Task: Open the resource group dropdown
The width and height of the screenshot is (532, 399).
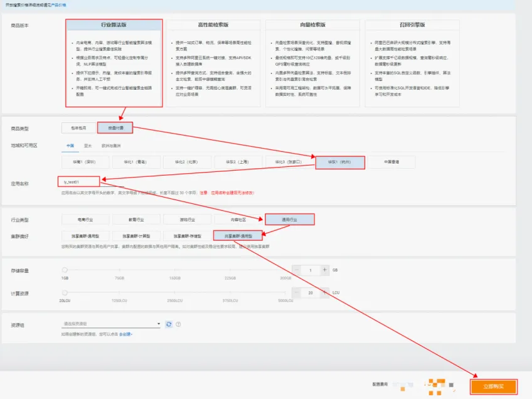Action: 111,324
